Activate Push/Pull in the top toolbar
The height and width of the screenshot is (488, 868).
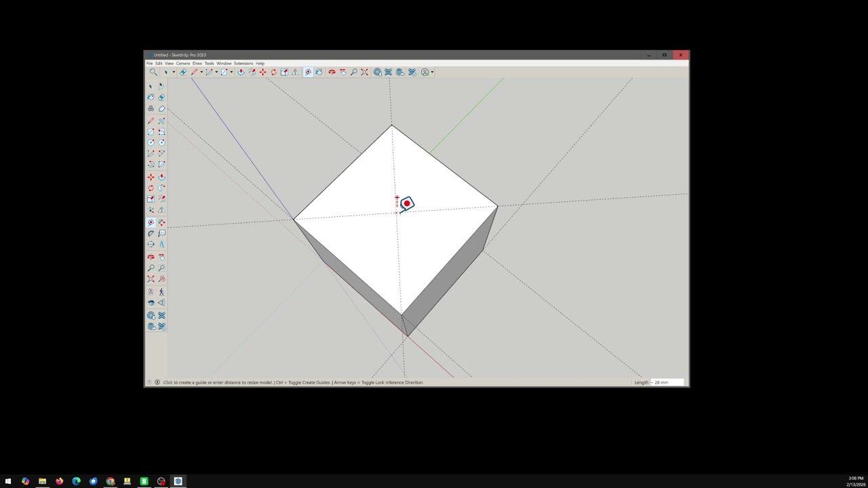coord(241,72)
